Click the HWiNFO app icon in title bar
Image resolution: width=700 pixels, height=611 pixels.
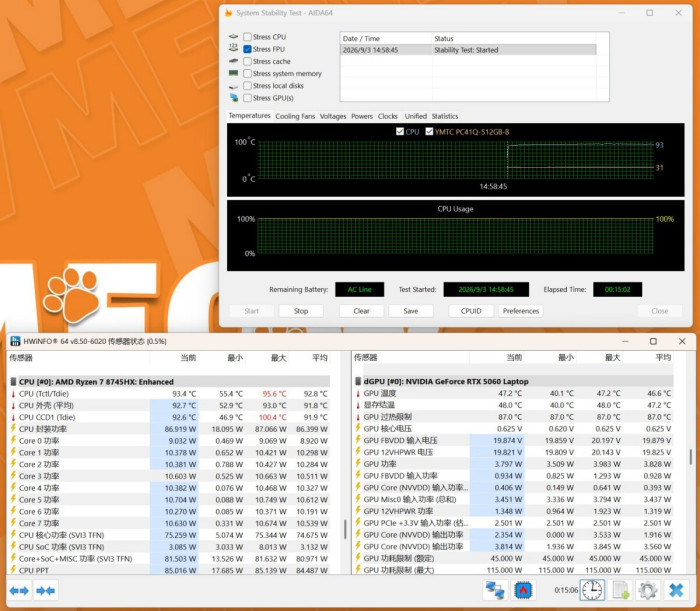[15, 341]
